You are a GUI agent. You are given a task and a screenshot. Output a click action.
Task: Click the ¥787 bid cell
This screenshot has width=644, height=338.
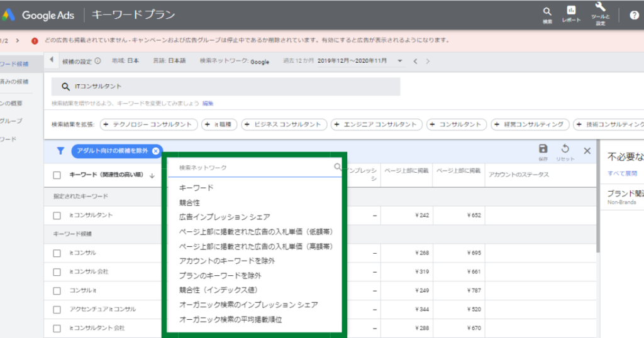tap(474, 290)
